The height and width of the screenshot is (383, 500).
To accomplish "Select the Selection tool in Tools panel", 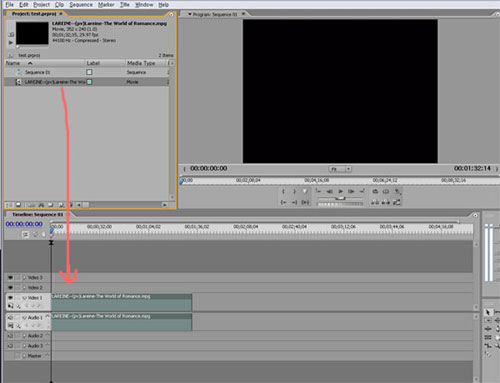I will tap(488, 312).
